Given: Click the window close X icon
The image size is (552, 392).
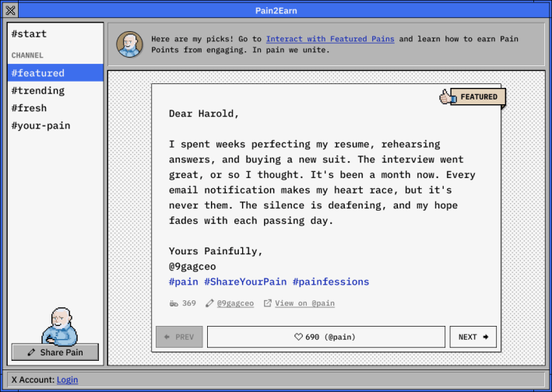Looking at the screenshot, I should tap(10, 10).
